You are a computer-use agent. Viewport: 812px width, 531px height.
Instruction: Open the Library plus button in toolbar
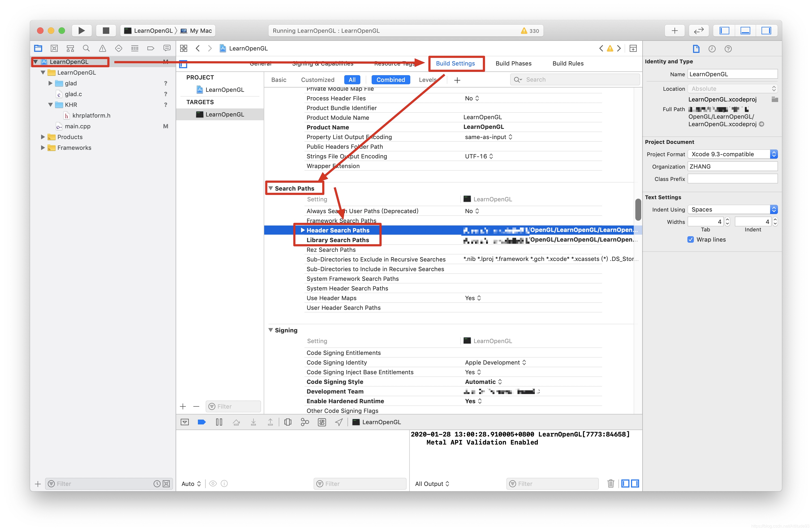click(675, 30)
